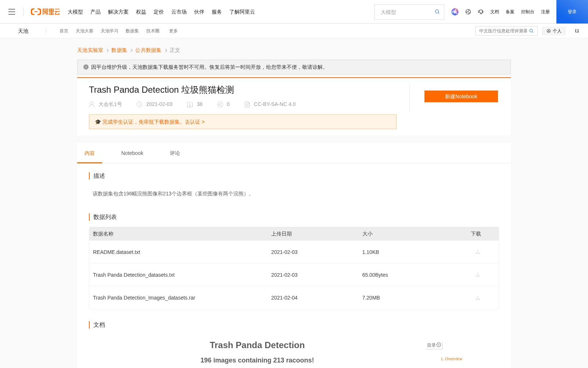Click the Alibaba Cloud logo
This screenshot has width=588, height=368.
[45, 12]
